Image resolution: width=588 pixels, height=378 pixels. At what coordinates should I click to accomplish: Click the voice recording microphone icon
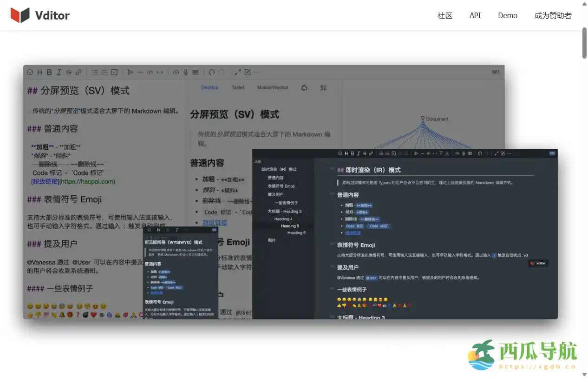click(184, 72)
